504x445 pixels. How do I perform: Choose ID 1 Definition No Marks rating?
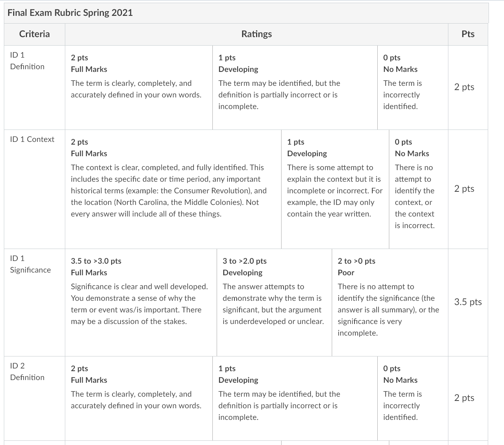(413, 87)
